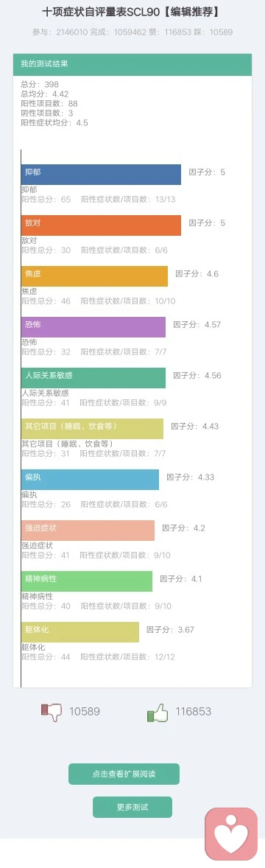Select the orange 敌对 bar
265x868 pixels.
point(102,225)
